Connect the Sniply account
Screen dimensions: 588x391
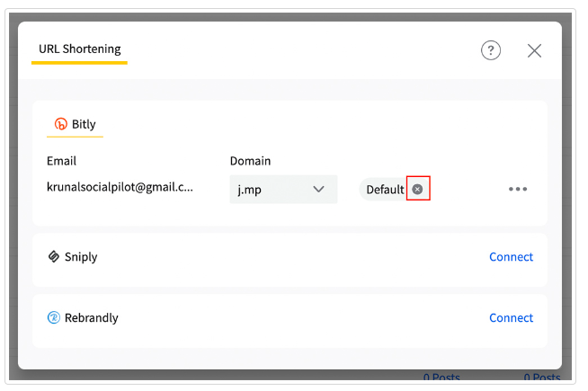pyautogui.click(x=511, y=257)
